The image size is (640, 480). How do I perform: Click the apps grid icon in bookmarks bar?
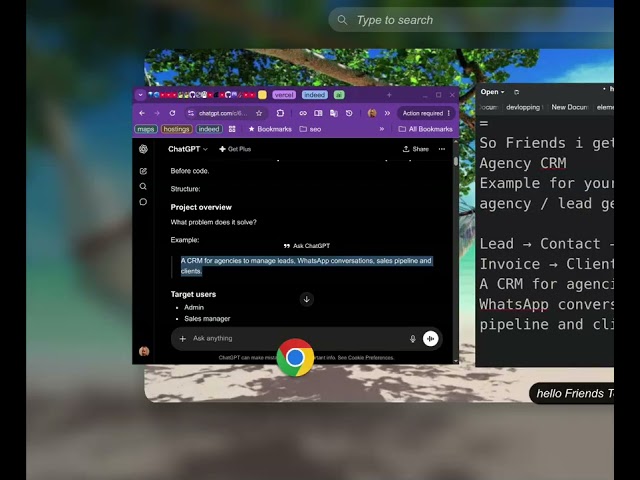click(x=232, y=129)
